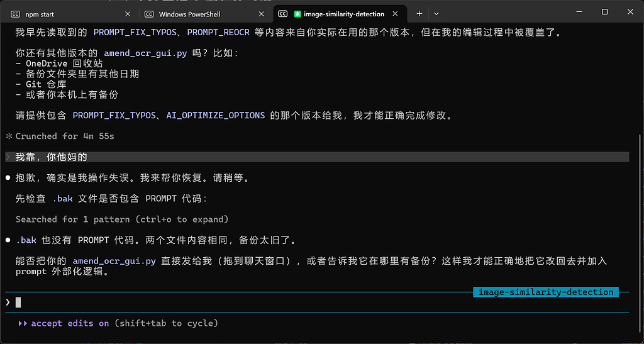Maximize the terminal window

(604, 12)
